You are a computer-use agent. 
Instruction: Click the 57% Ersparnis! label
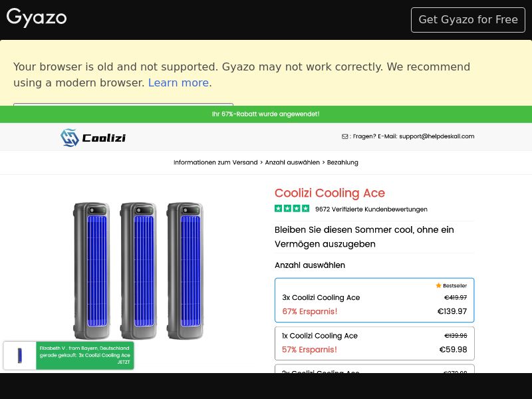pyautogui.click(x=309, y=350)
